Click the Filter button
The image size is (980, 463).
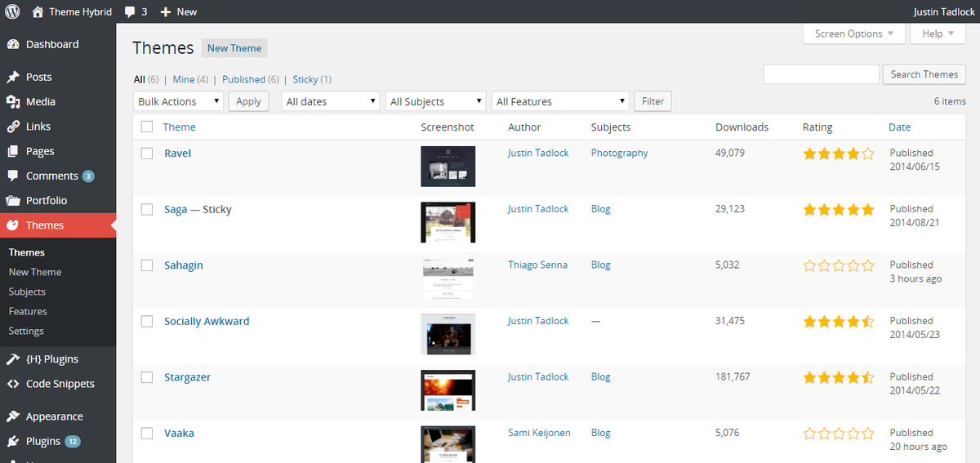click(653, 101)
